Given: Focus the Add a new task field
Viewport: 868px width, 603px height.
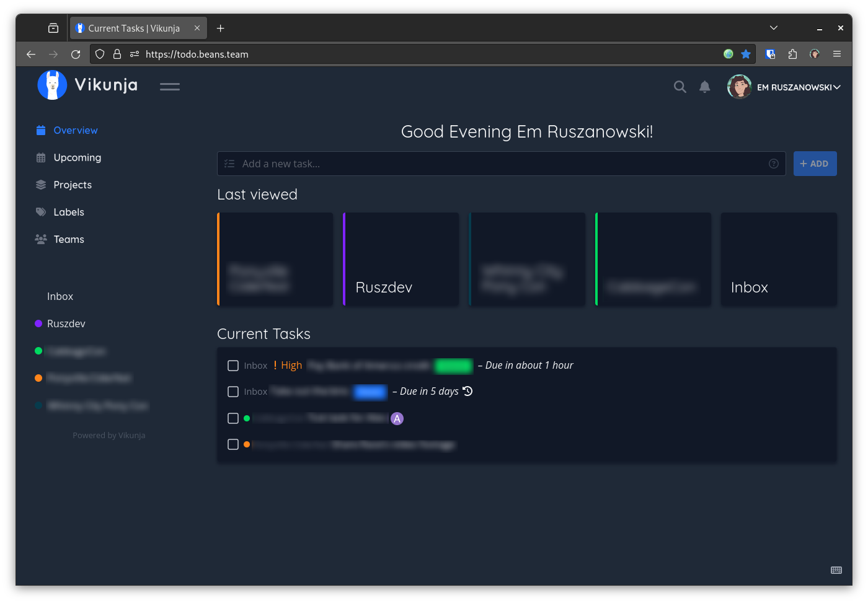Looking at the screenshot, I should pyautogui.click(x=501, y=164).
